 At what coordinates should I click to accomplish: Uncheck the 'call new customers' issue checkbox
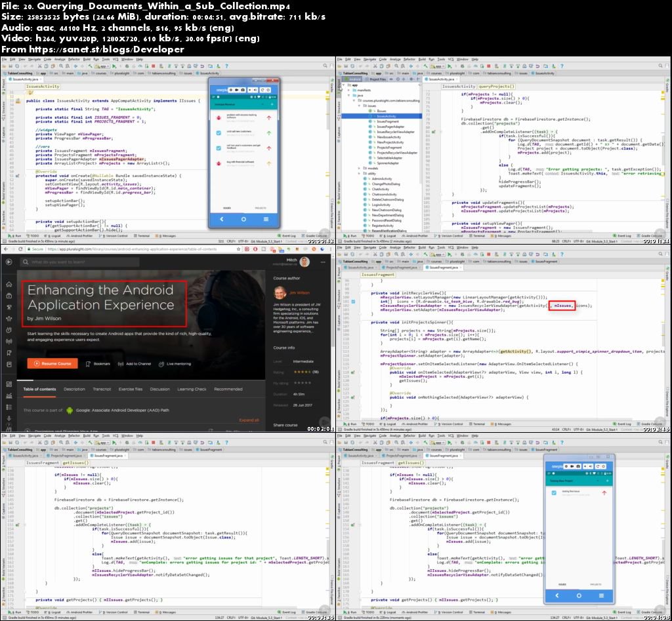tap(219, 132)
